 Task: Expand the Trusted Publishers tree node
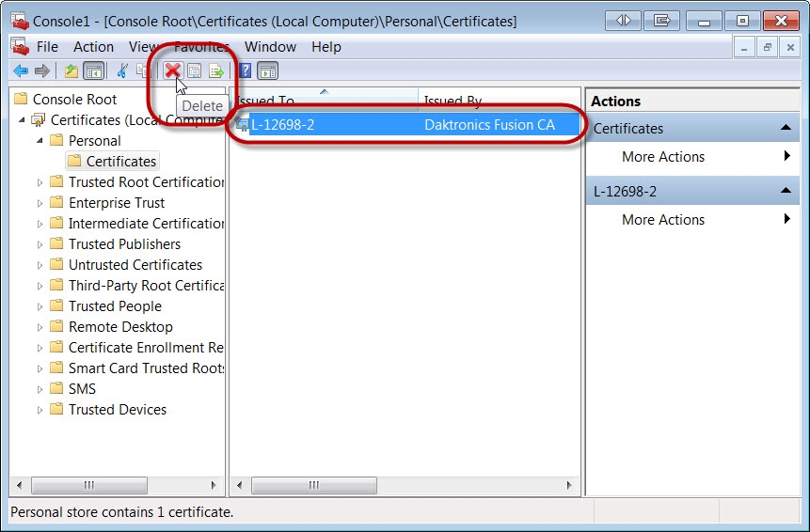click(40, 244)
